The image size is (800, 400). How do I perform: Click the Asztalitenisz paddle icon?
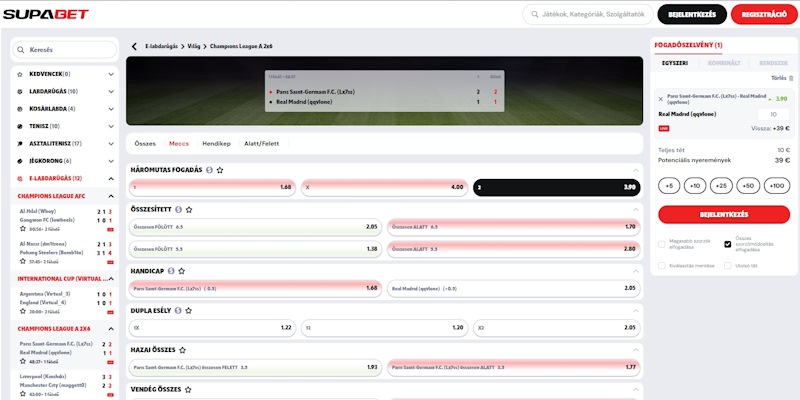tap(20, 144)
